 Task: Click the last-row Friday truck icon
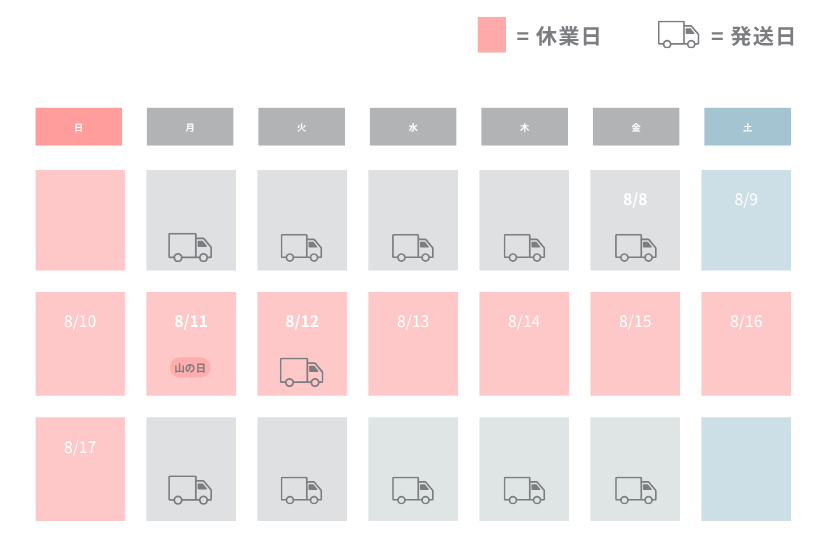pyautogui.click(x=635, y=490)
